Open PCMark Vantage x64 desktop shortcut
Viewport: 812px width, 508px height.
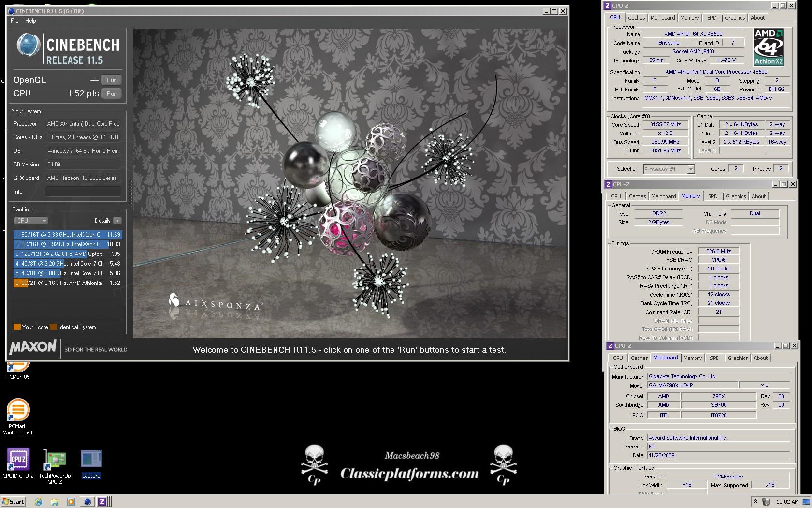(18, 417)
